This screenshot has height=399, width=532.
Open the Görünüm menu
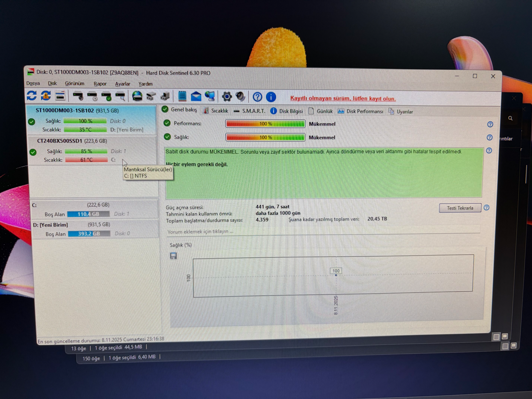click(x=74, y=83)
